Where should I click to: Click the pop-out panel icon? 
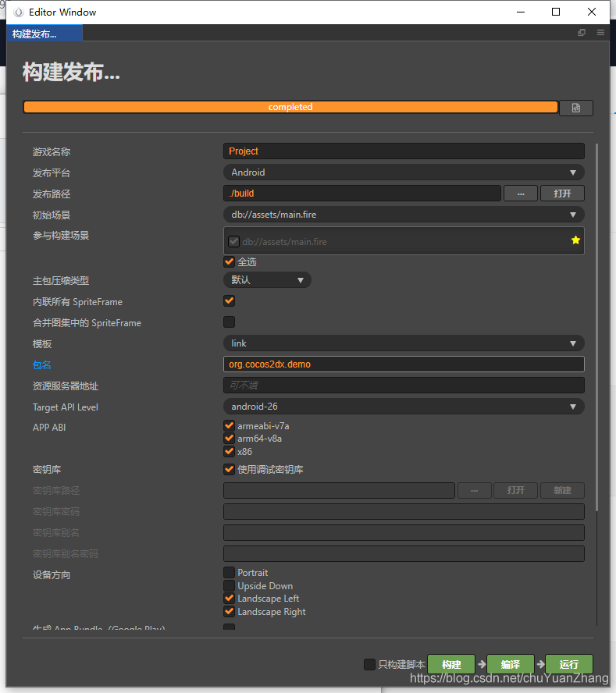click(x=582, y=33)
